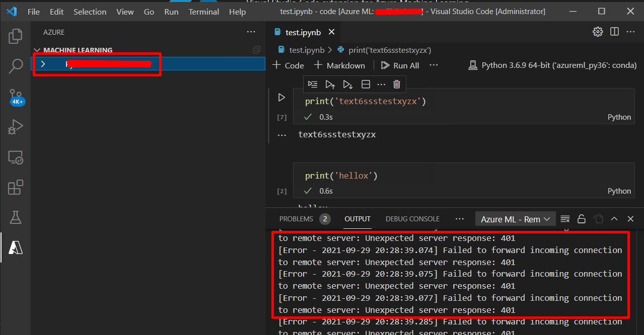Open cell toolbar More Actions ellipsis
The height and width of the screenshot is (335, 644).
(x=381, y=84)
